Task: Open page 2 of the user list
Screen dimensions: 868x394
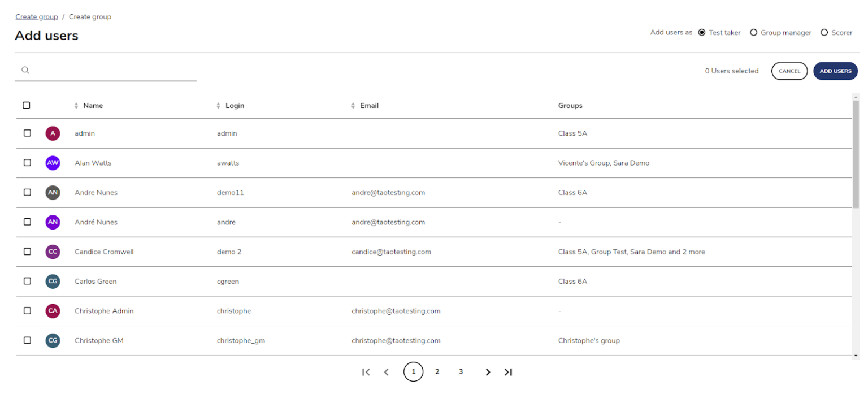Action: coord(437,371)
